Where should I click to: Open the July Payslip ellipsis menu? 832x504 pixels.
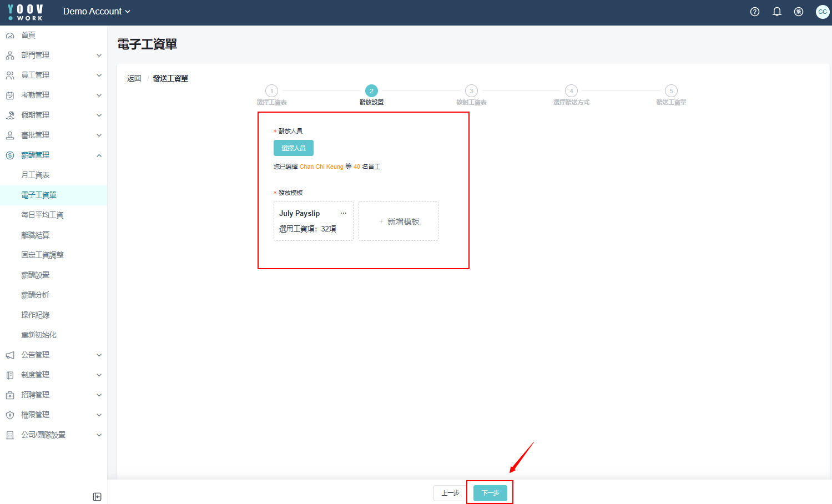pyautogui.click(x=344, y=213)
